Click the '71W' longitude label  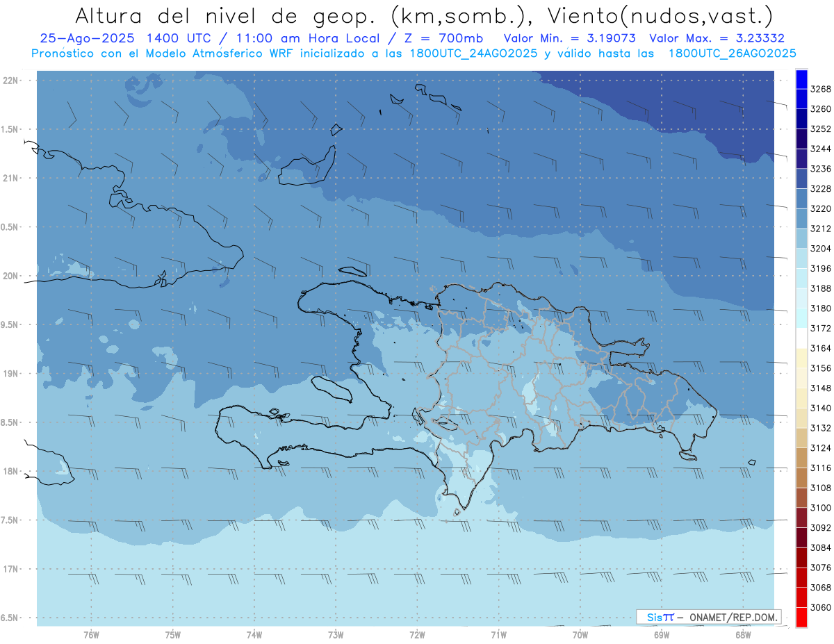[498, 634]
